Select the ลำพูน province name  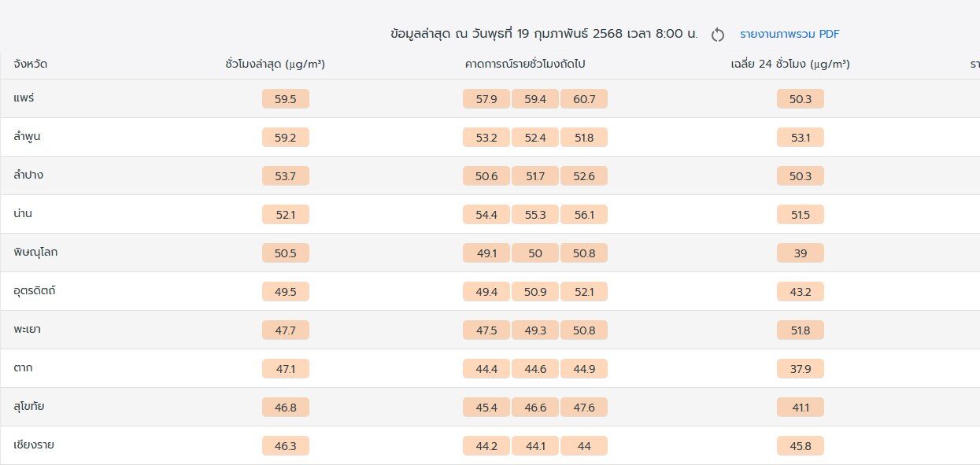coord(27,137)
